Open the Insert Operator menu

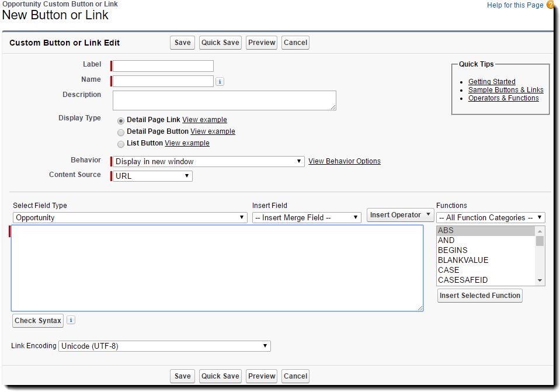(400, 215)
